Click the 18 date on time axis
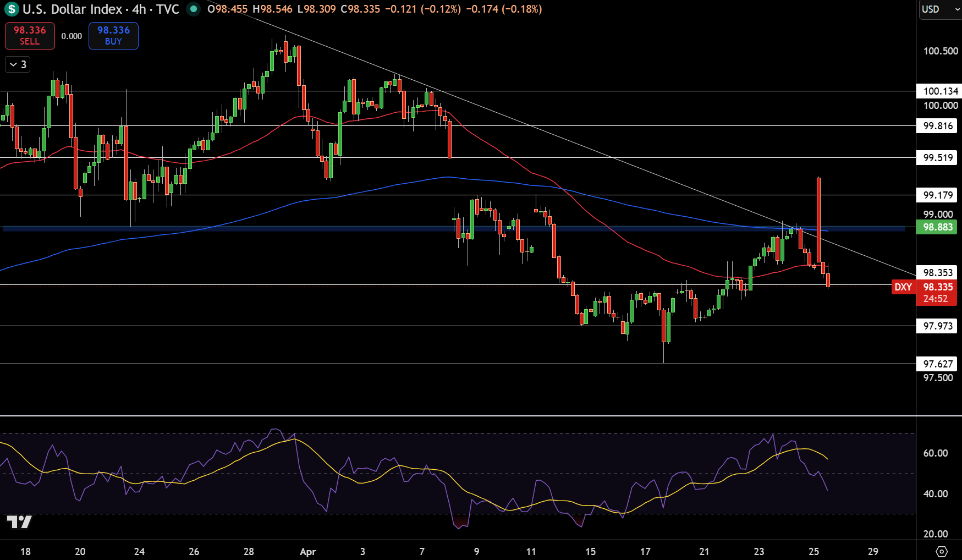Screen dimensions: 962x560 (25, 552)
